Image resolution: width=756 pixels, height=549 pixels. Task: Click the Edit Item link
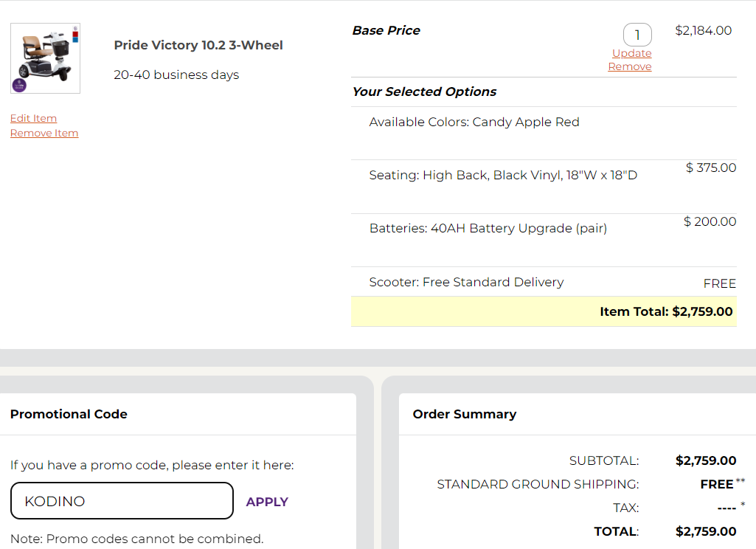[33, 118]
